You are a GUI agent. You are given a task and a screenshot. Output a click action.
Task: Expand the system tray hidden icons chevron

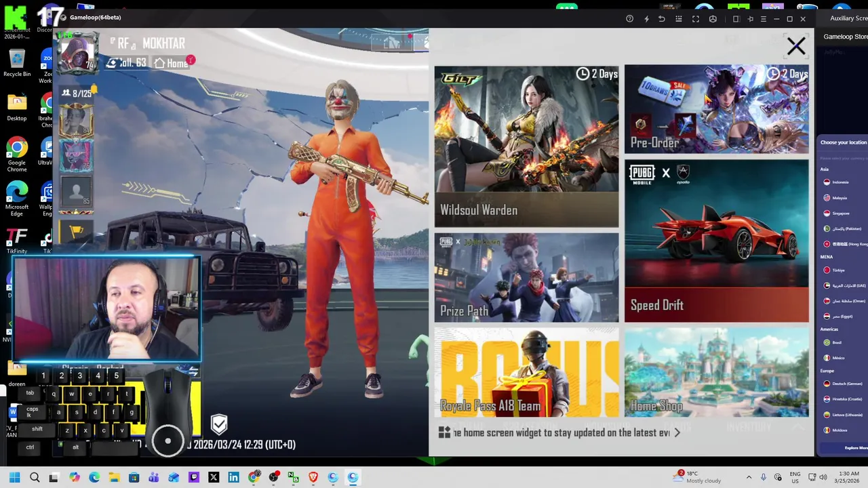pos(749,477)
